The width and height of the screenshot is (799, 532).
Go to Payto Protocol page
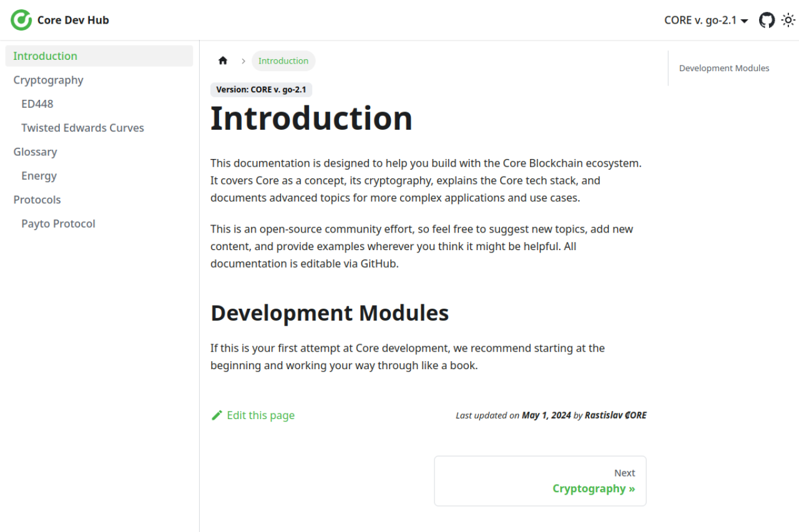[58, 224]
